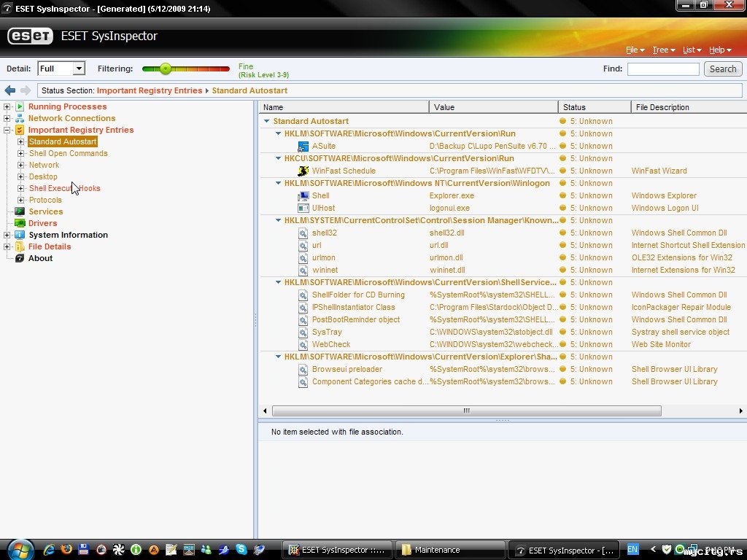Click inside the Find text field
The image size is (747, 560).
(x=662, y=69)
